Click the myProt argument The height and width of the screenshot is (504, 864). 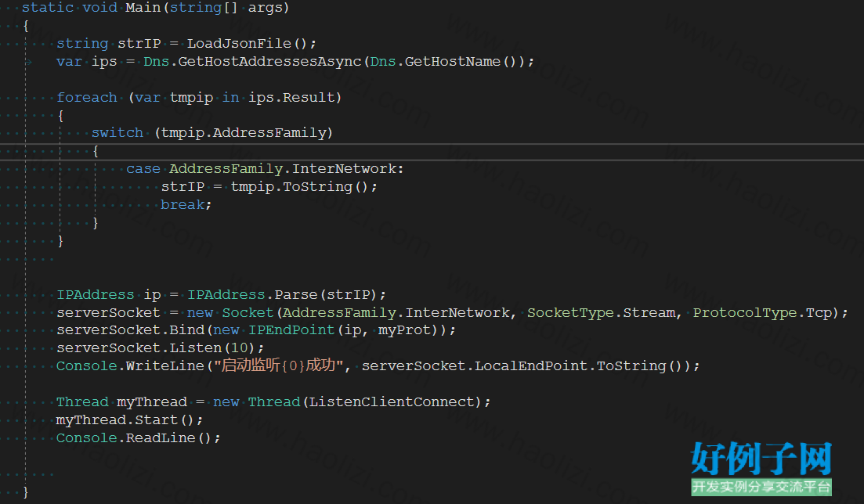coord(404,330)
